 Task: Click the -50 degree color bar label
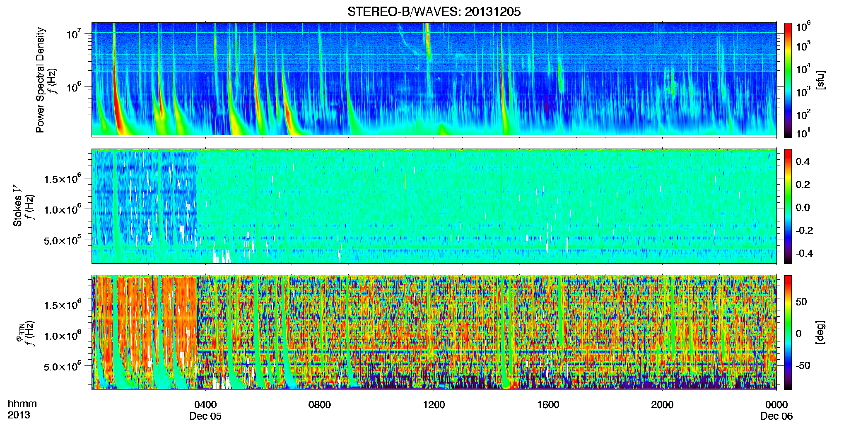pos(803,366)
